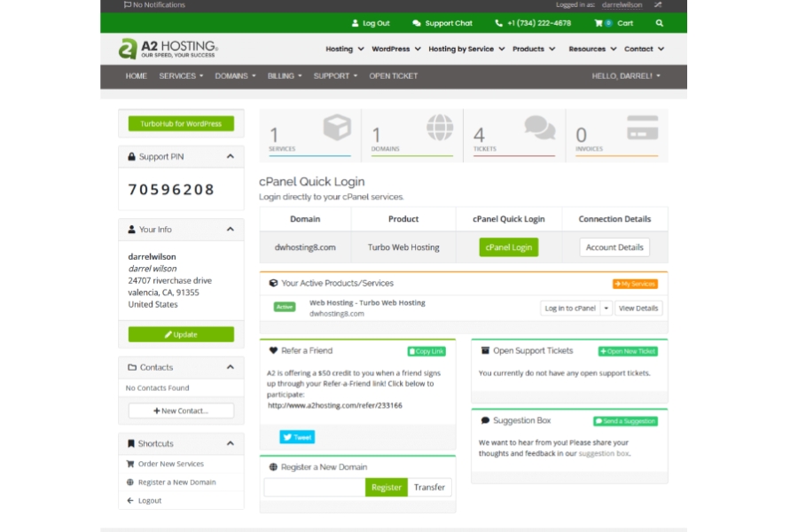The height and width of the screenshot is (532, 798).
Task: Click the dwhosting8.com domain table cell
Action: 305,246
